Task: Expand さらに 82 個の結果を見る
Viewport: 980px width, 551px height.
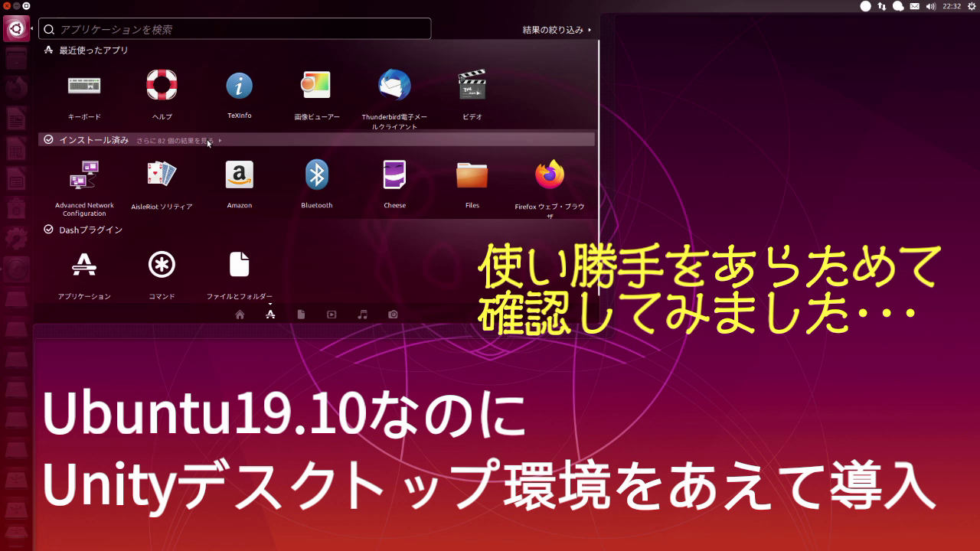Action: click(x=179, y=141)
